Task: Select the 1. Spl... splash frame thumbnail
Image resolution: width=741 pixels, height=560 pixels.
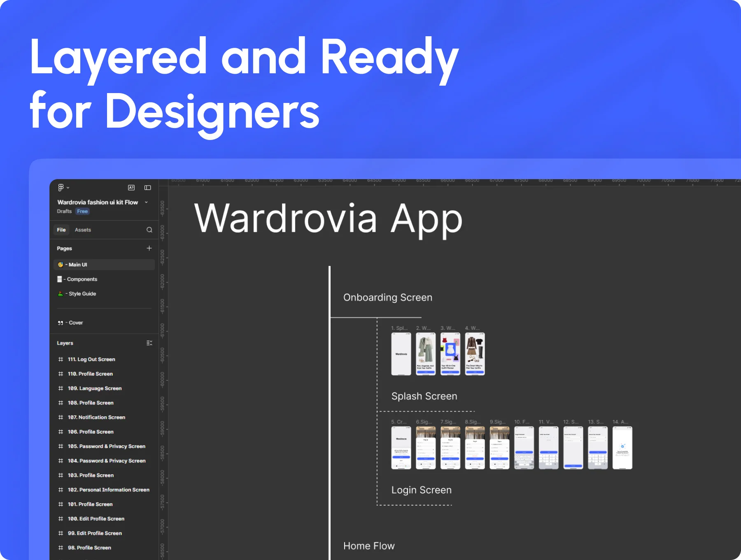Action: click(x=401, y=354)
